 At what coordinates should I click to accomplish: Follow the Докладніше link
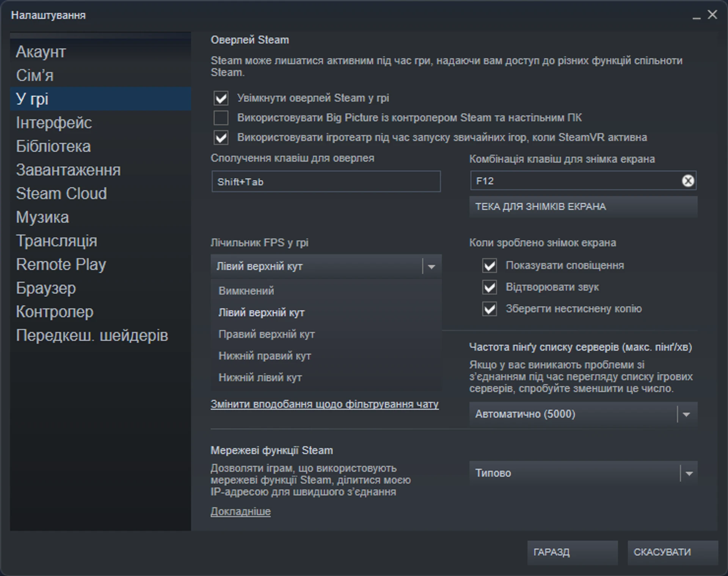240,511
